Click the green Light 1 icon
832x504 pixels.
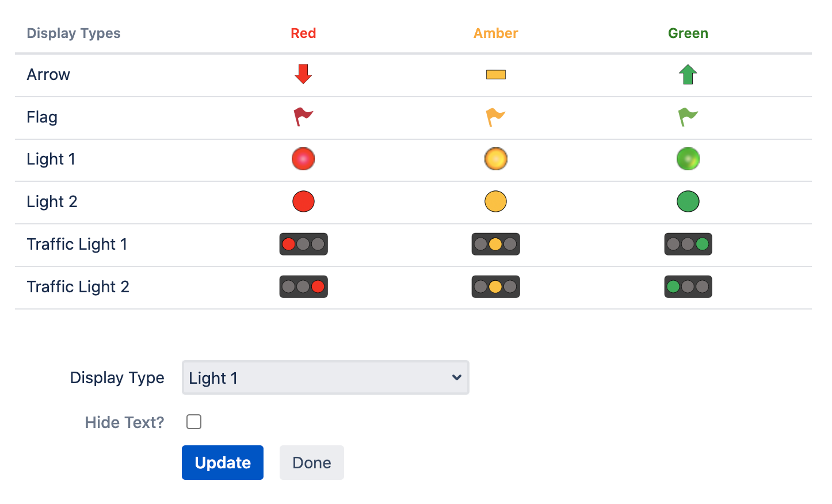[x=688, y=159]
